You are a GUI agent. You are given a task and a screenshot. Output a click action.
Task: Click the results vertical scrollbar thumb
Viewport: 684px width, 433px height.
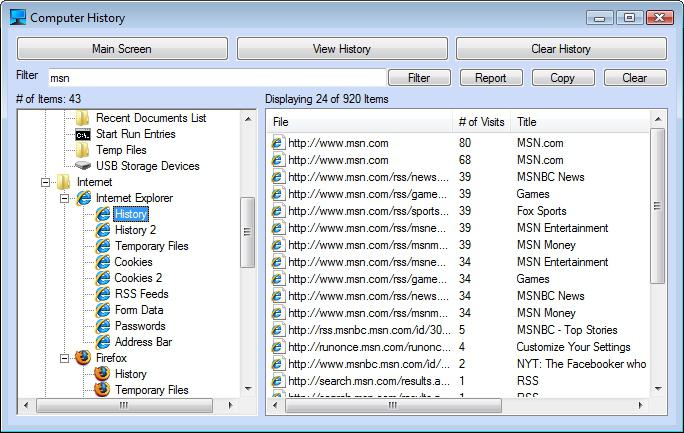point(658,205)
